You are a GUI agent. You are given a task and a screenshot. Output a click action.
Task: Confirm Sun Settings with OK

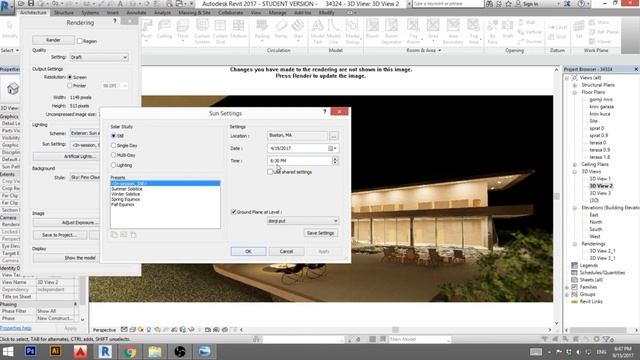248,251
